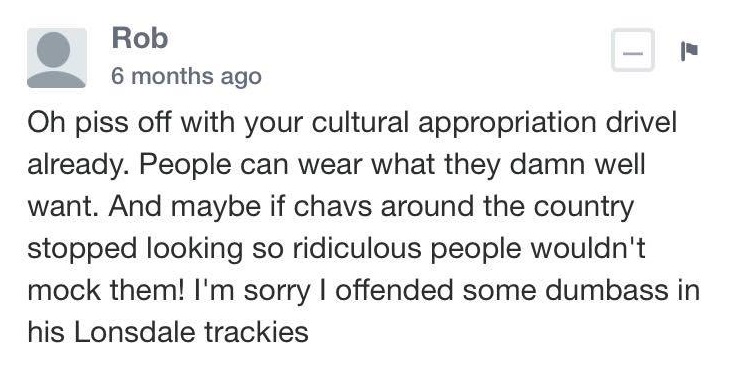Click the first line starting 'Oh piss off'
This screenshot has width=747, height=367.
[x=352, y=123]
